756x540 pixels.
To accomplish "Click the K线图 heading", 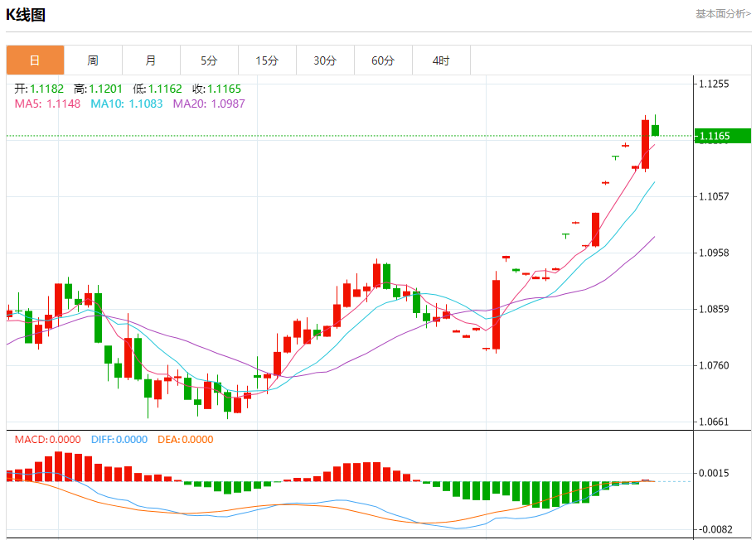I will click(x=26, y=15).
